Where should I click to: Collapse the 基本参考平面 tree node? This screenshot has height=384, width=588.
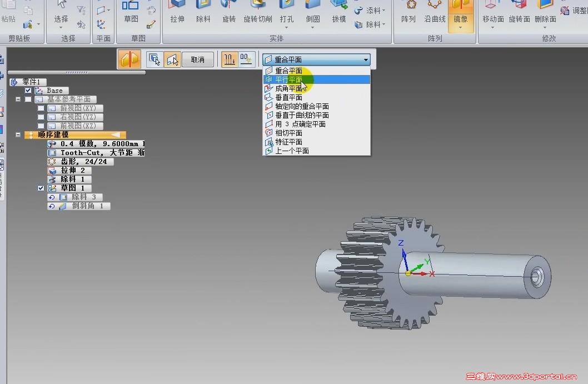(18, 99)
